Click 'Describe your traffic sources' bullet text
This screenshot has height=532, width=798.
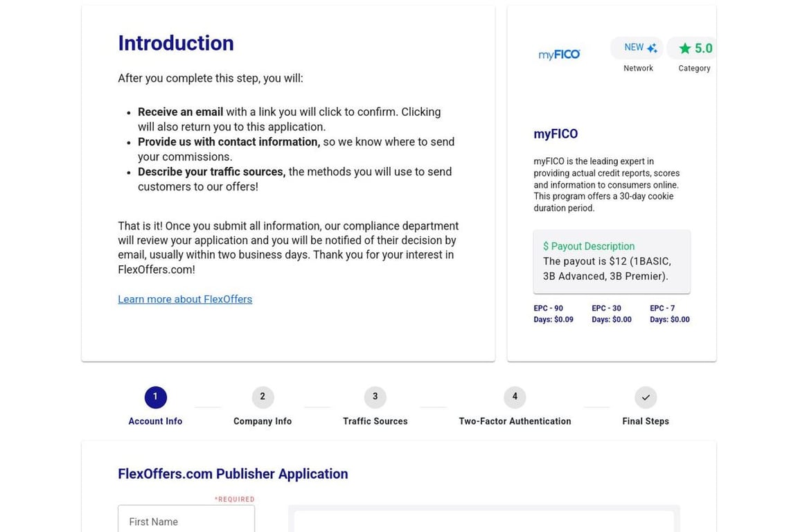pos(212,172)
